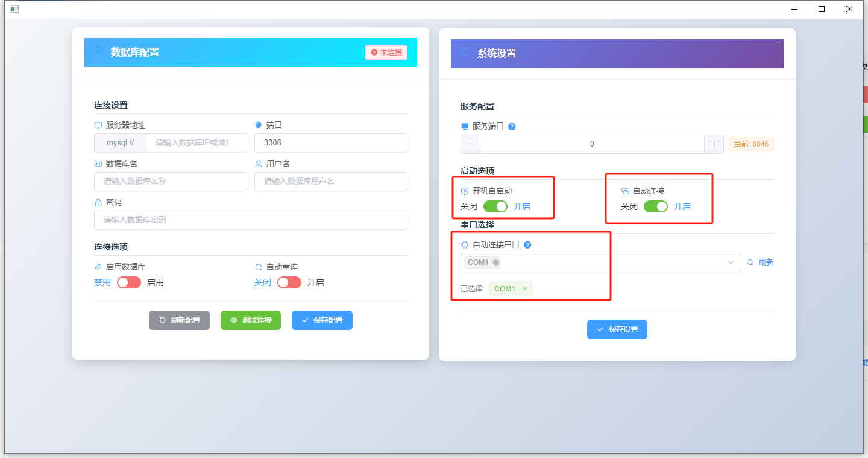868x458 pixels.
Task: Click the lock icon next to 密码
Action: pyautogui.click(x=98, y=202)
